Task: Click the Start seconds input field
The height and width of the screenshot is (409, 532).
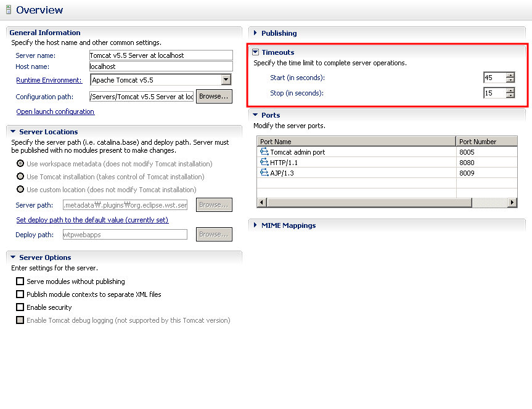Action: 494,78
